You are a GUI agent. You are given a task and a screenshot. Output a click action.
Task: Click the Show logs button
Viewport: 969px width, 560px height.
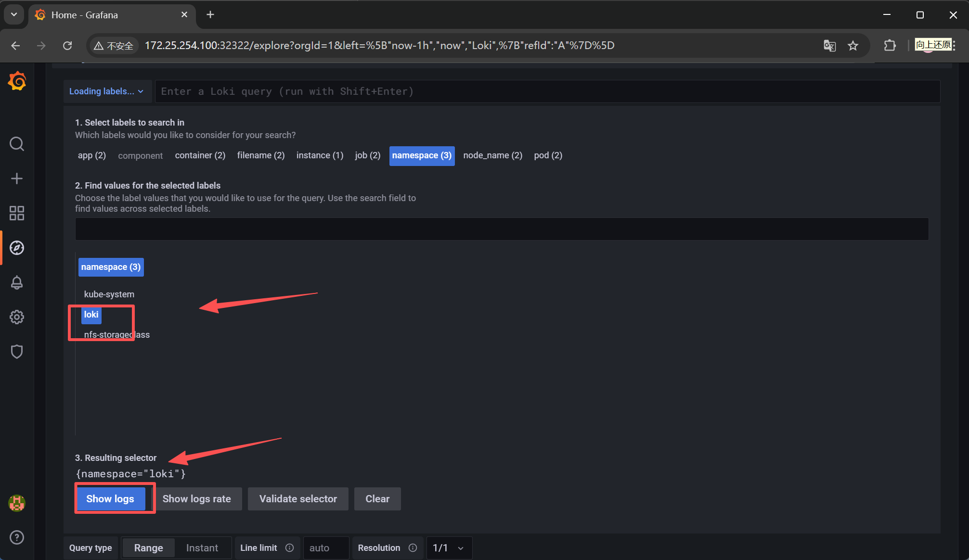tap(110, 499)
